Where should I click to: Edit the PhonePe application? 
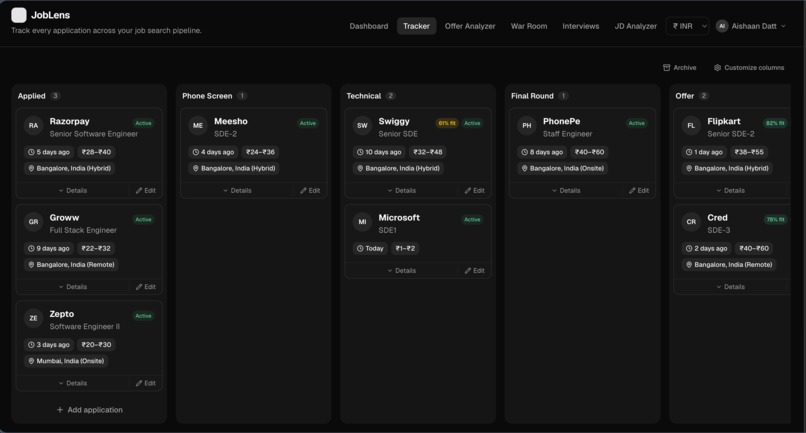(639, 190)
